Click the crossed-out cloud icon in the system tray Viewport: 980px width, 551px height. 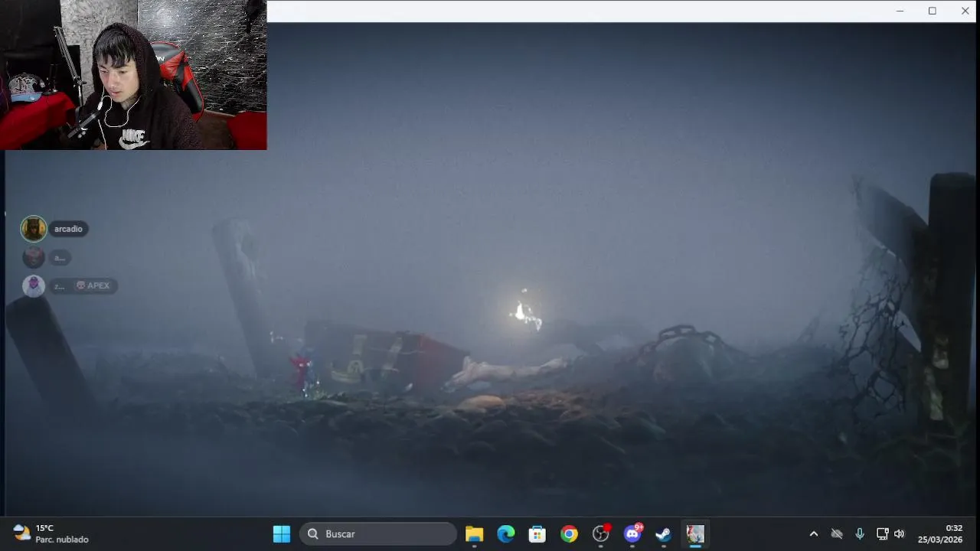(x=837, y=533)
